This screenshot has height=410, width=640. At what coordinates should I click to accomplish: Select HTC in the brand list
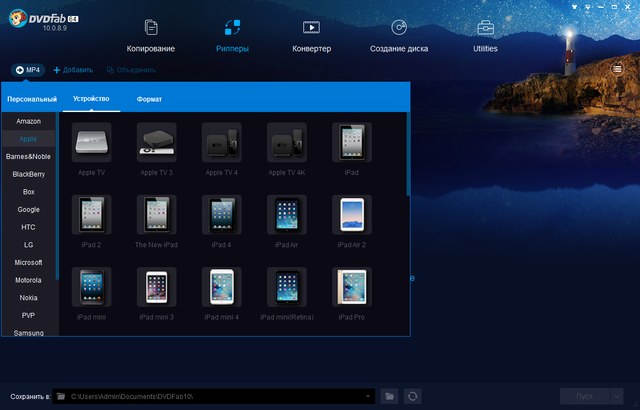click(29, 227)
